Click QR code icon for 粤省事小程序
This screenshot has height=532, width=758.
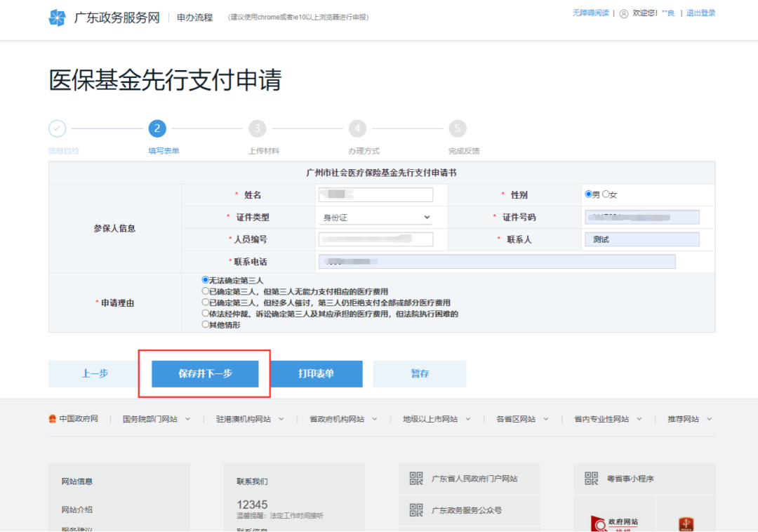tap(591, 479)
